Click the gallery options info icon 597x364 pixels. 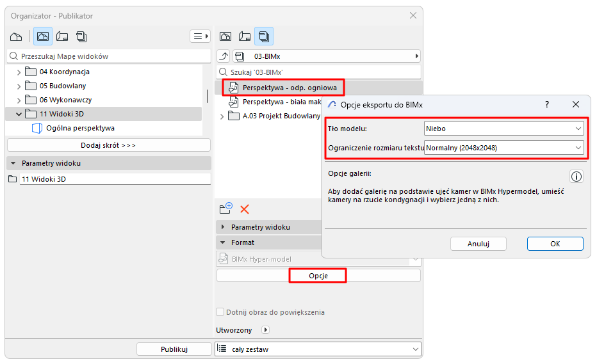point(577,177)
